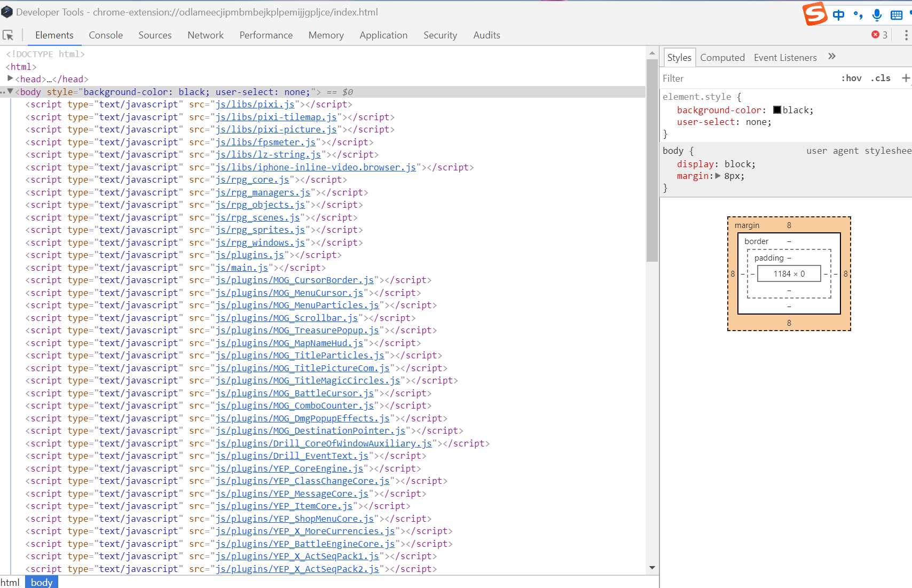Open the js/main.js script link

(x=242, y=268)
